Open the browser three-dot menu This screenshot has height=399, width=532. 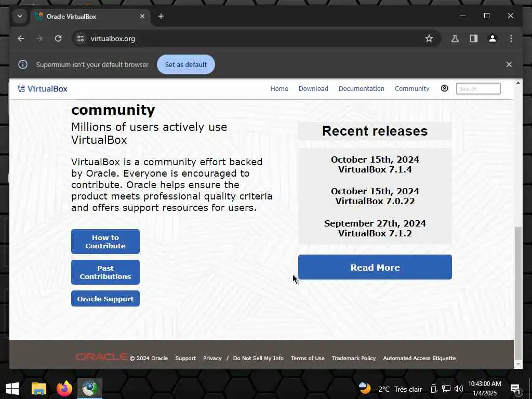coord(511,38)
